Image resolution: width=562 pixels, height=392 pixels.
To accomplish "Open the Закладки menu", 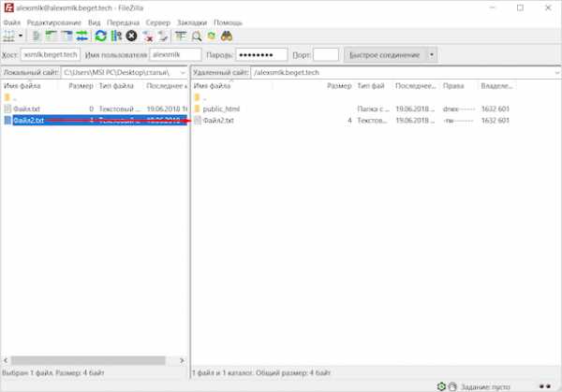I will 192,22.
